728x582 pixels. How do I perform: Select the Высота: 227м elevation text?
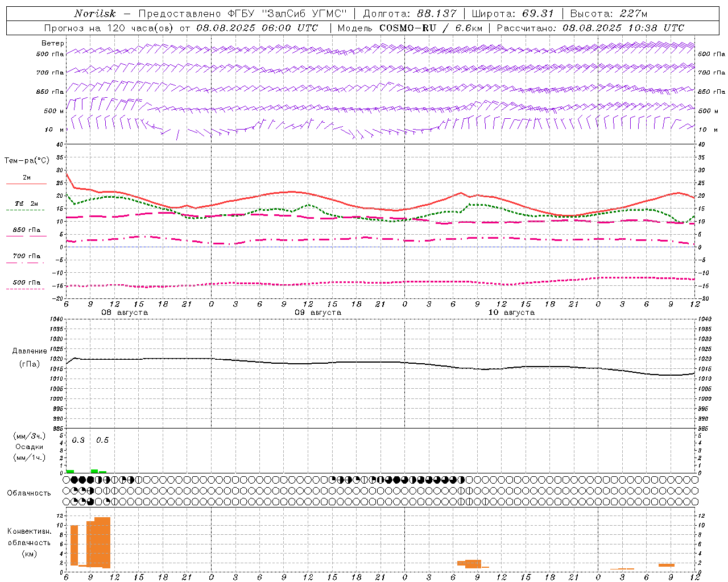click(x=609, y=14)
